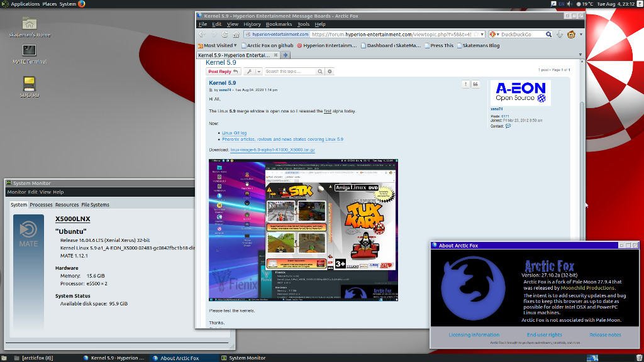Open the URL history dropdown arrow
Screen dimensions: 644x362
(x=482, y=35)
